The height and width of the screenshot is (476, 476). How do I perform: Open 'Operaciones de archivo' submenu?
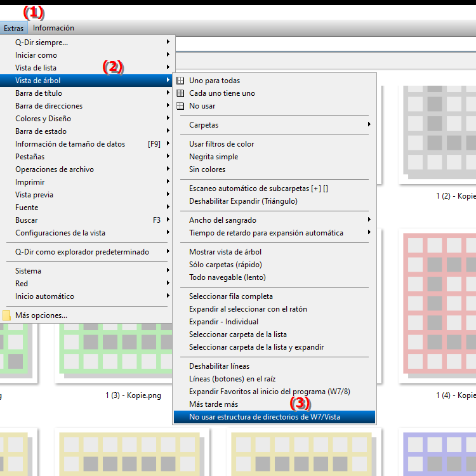86,169
